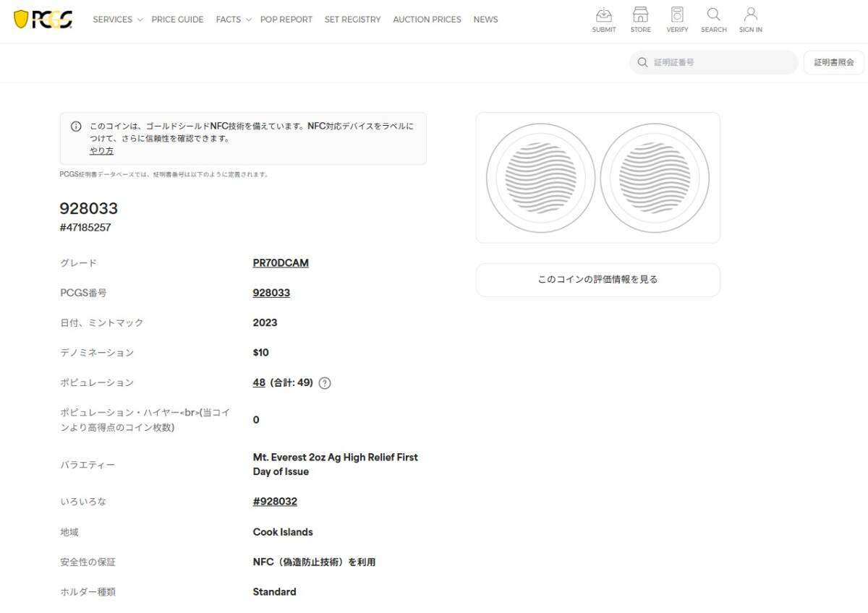This screenshot has width=868, height=613.
Task: Click このコインの評価情報を見る button
Action: [597, 280]
